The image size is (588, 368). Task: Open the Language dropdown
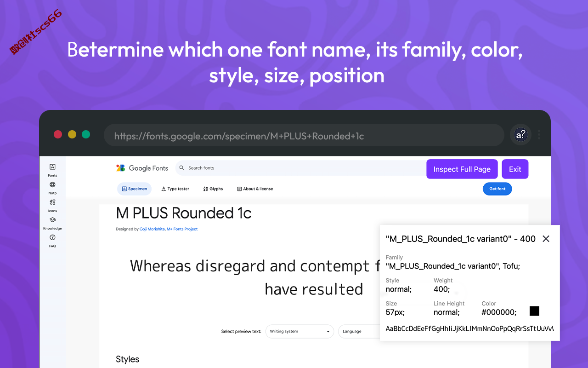(x=359, y=331)
